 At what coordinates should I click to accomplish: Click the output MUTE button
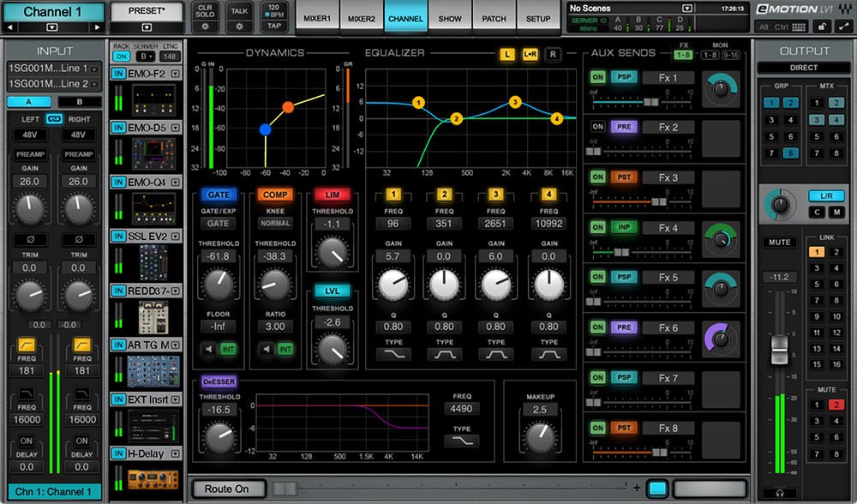[x=780, y=243]
